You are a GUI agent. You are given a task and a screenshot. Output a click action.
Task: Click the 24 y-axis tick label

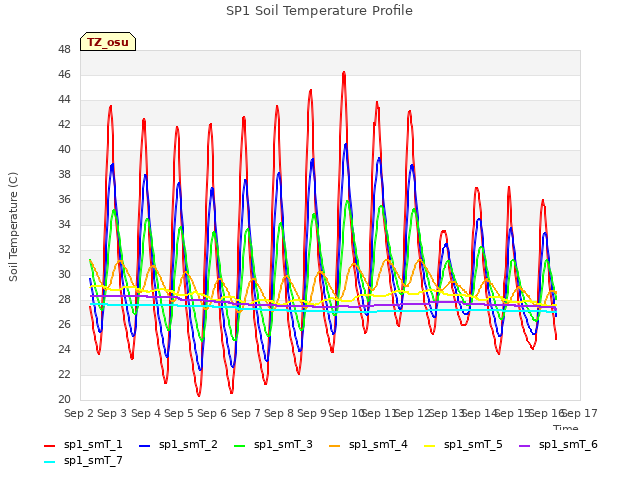point(64,349)
